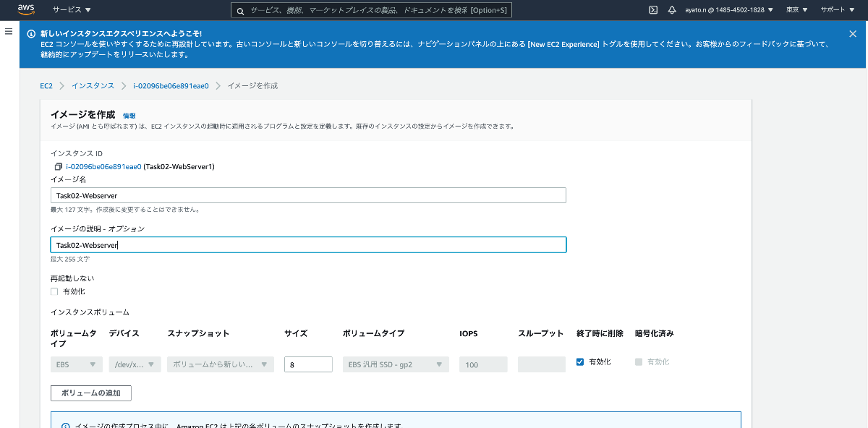Open the サービス services menu
This screenshot has height=428, width=868.
point(72,10)
